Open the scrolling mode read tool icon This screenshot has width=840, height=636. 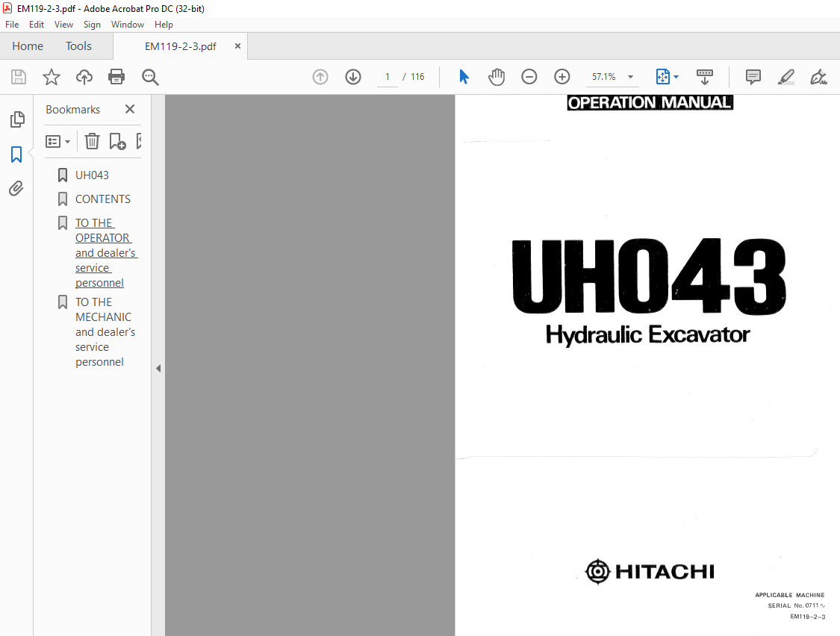coord(704,77)
